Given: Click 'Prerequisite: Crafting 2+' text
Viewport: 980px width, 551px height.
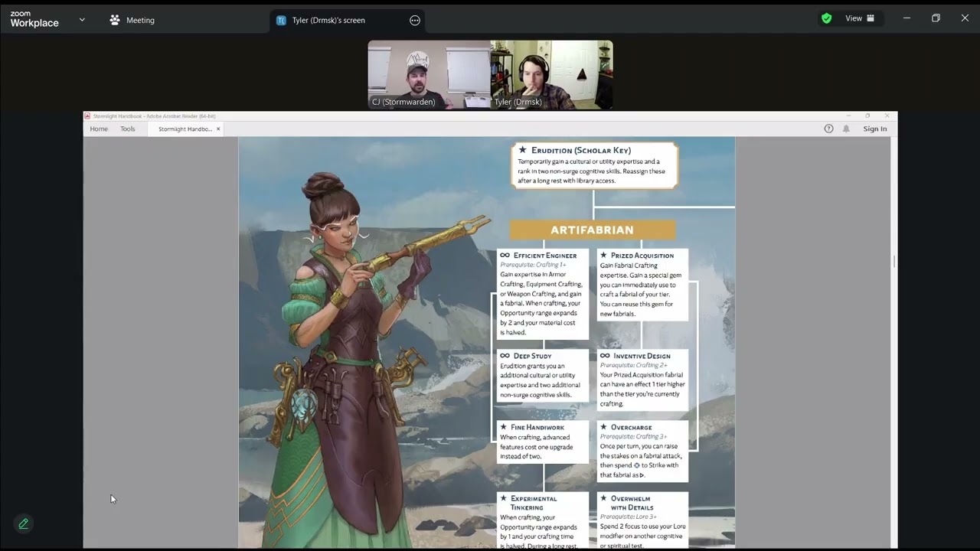Looking at the screenshot, I should click(x=634, y=365).
